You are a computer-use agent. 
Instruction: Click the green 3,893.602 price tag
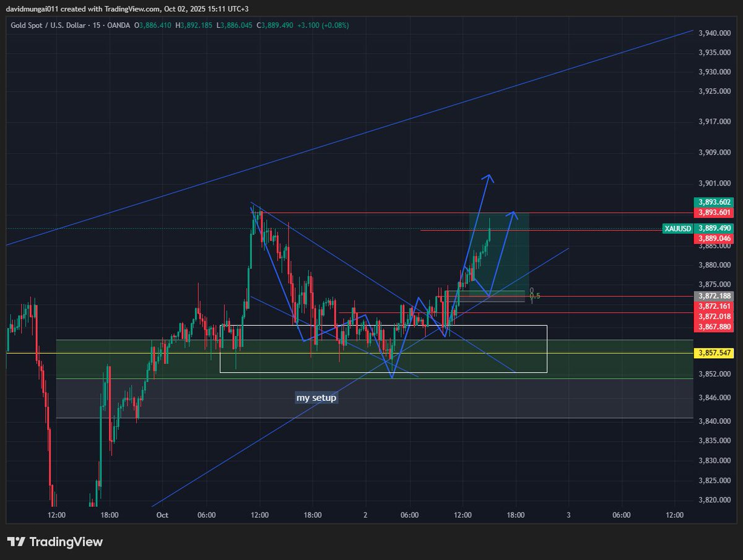[715, 202]
